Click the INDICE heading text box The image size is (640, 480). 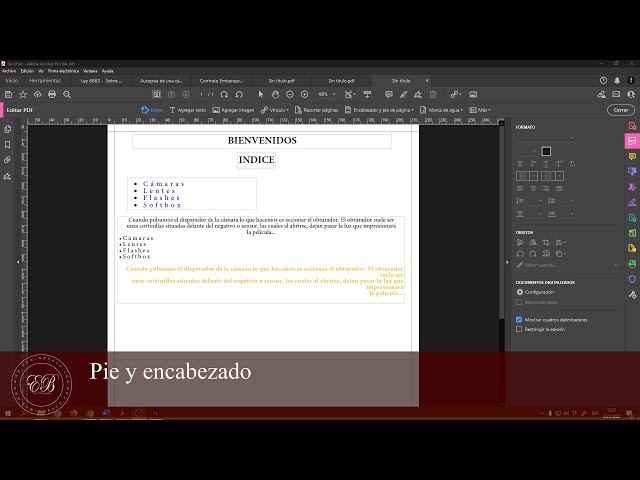pos(256,160)
